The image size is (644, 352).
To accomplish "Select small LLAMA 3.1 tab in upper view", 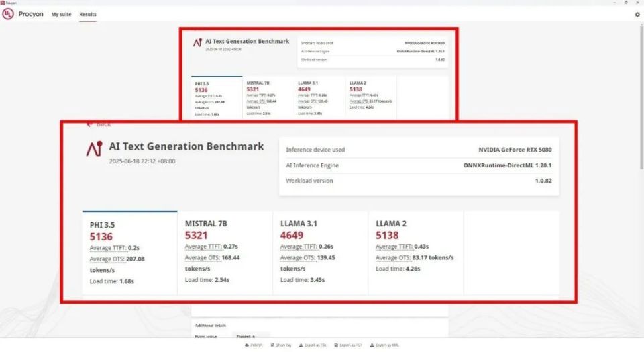I will [x=319, y=98].
